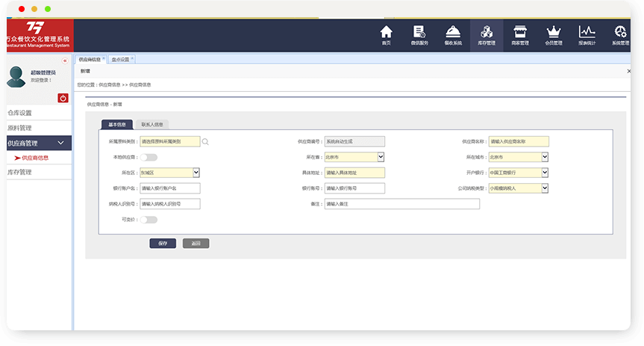644x346 pixels.
Task: Click the red power logout icon
Action: (63, 98)
